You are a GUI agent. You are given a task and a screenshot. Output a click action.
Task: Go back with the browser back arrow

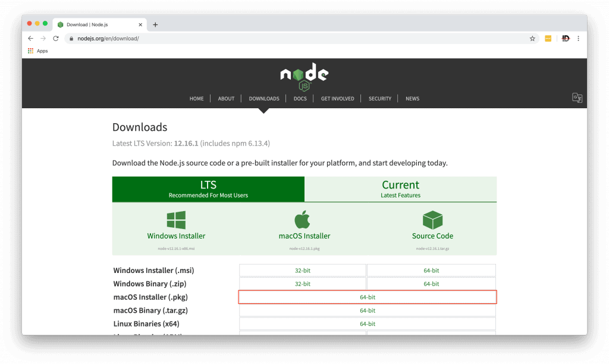(31, 39)
